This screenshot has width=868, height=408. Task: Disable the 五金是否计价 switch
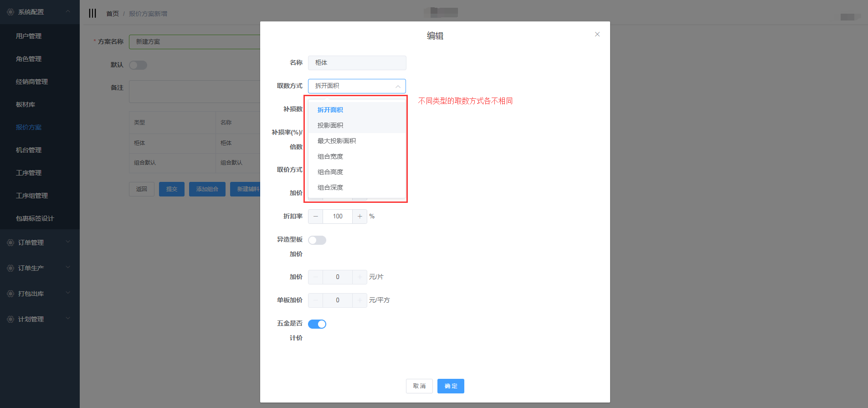click(317, 324)
